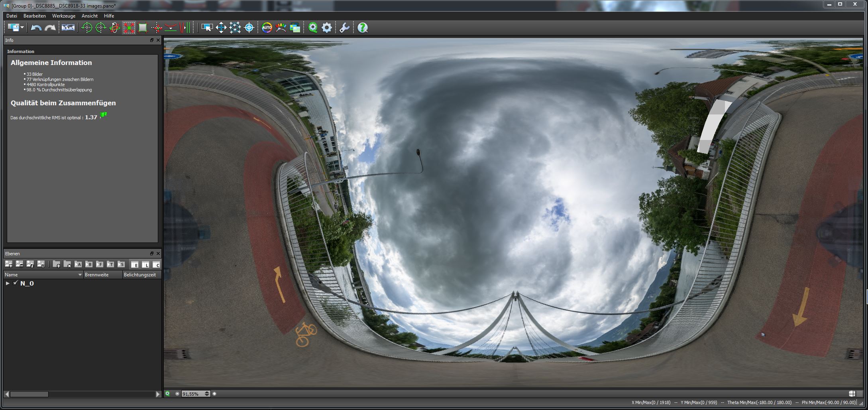Toggle the E column button in Ebenen
This screenshot has height=410, width=868.
tap(135, 264)
